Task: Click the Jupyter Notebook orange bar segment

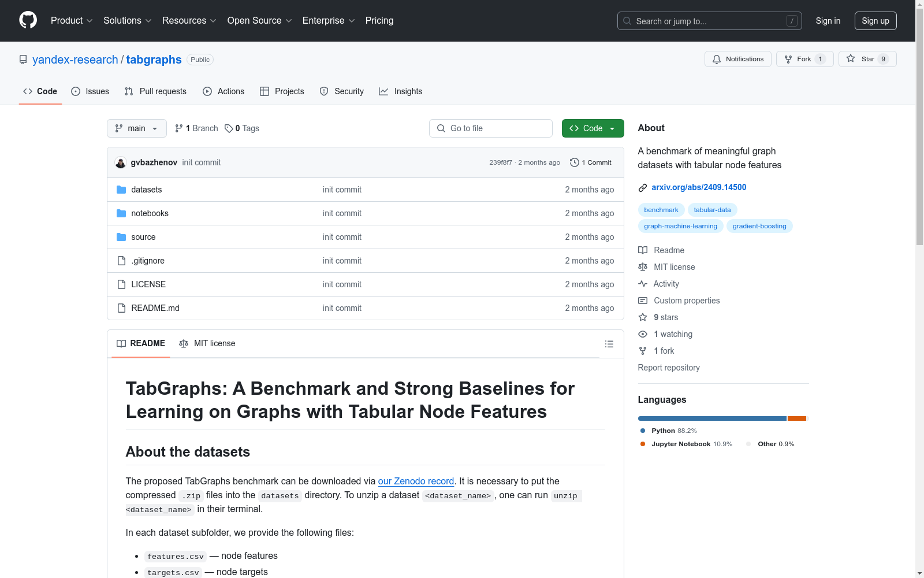Action: (797, 418)
